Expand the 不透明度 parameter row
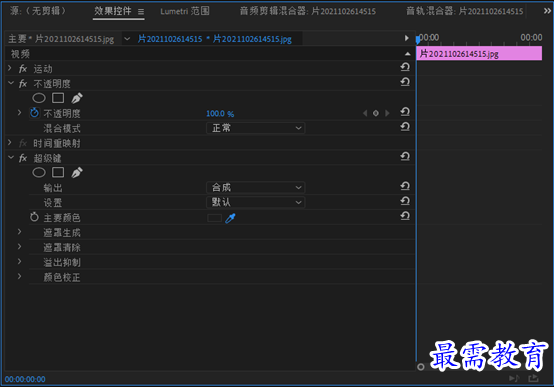The height and width of the screenshot is (387, 554). point(20,113)
